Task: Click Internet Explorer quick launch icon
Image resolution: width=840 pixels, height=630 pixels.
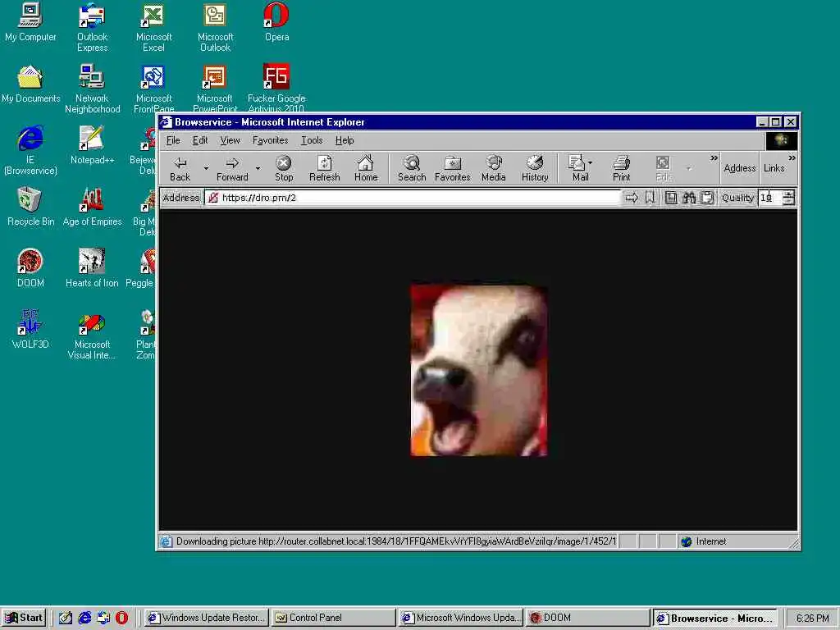Action: point(84,618)
